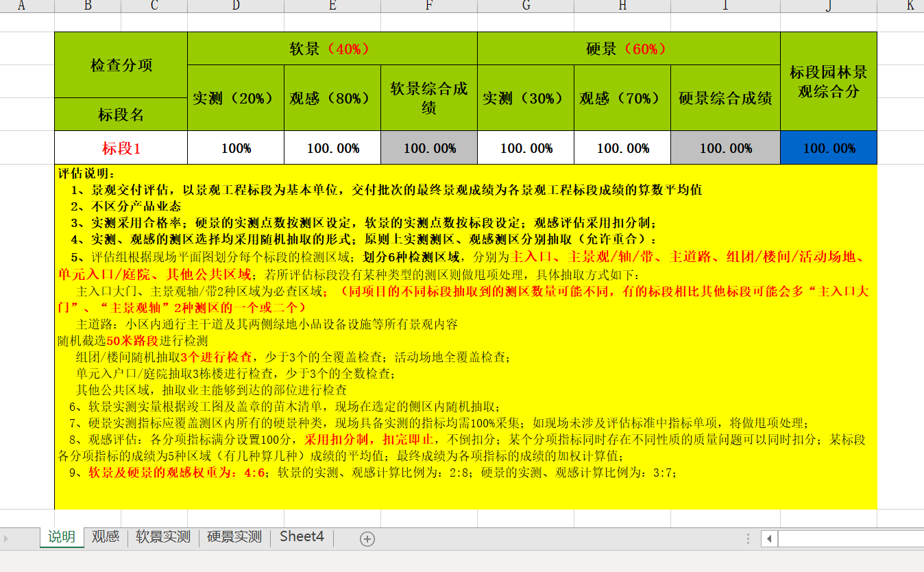This screenshot has height=572, width=924.
Task: Select the 硬景综合成绩 cell
Action: 725,98
